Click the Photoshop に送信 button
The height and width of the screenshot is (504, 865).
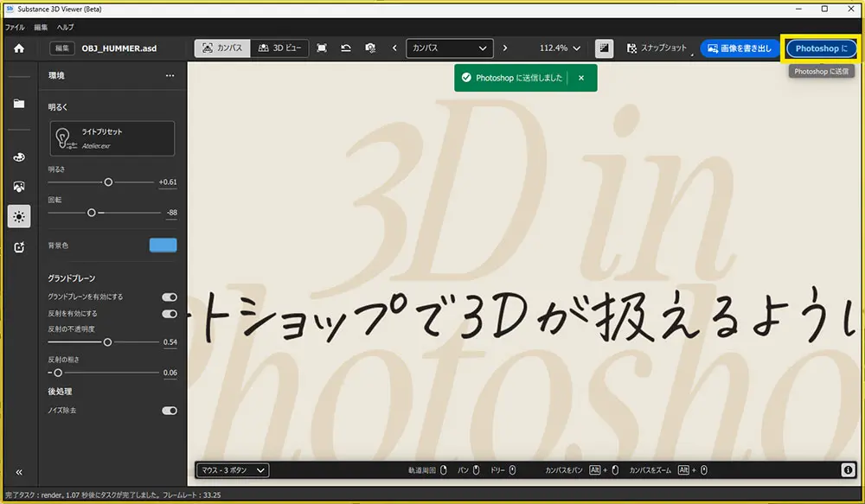(x=822, y=48)
